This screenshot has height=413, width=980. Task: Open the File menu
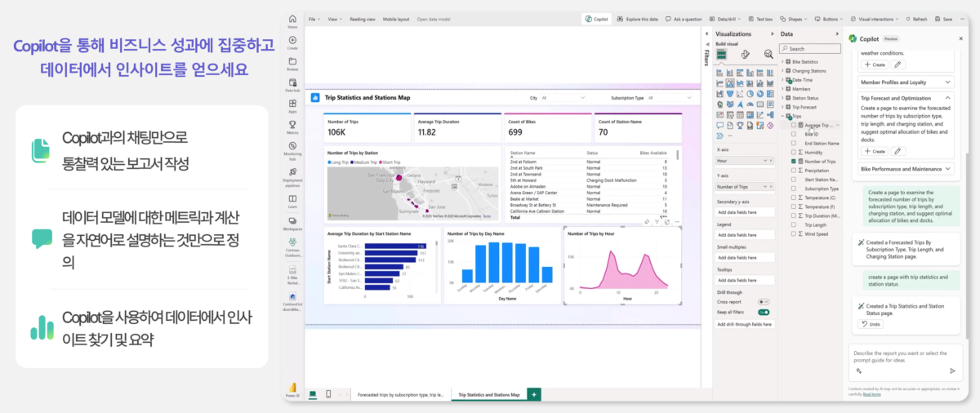click(x=314, y=18)
